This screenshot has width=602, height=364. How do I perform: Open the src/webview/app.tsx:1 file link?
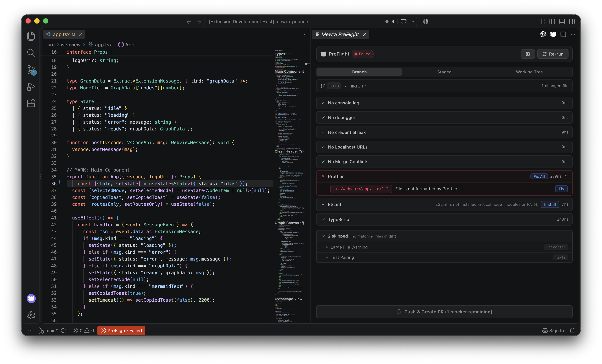pos(361,189)
